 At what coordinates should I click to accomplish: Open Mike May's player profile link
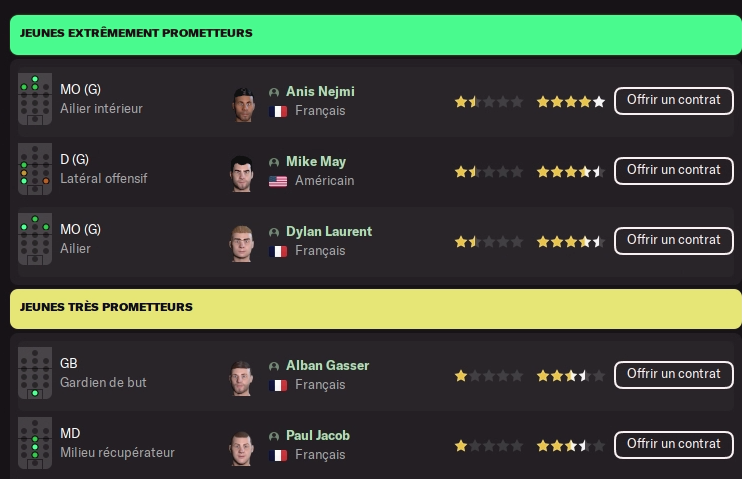(x=316, y=161)
